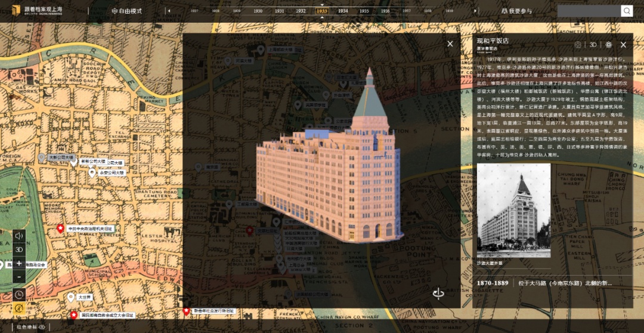Screen dimensions: 644x333
Task: Select year 1937 on the timeline
Action: (x=406, y=11)
